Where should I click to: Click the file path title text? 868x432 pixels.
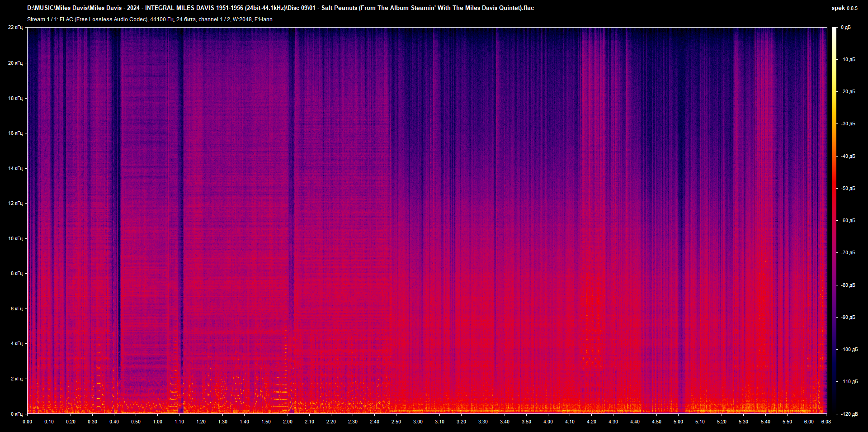[280, 8]
